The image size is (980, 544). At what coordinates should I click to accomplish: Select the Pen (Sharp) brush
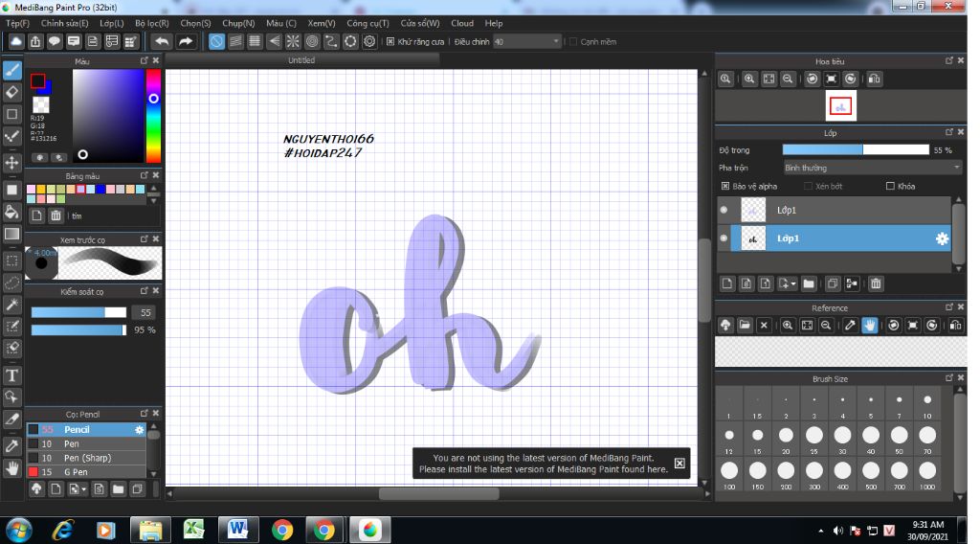[x=86, y=458]
